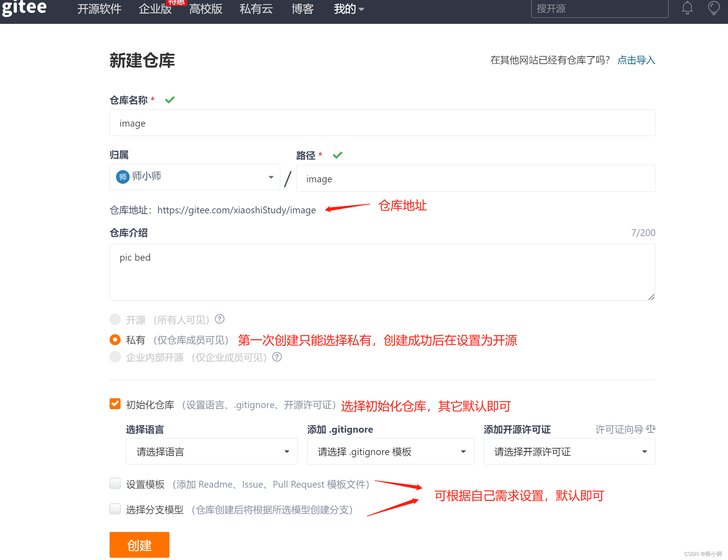Click the 点击导入 link
The image size is (728, 560).
coord(636,60)
